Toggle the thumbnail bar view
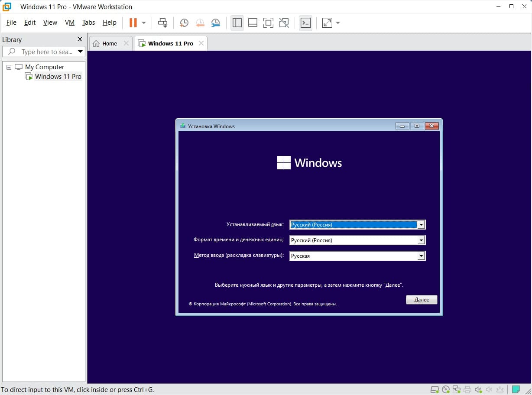The image size is (532, 395). pyautogui.click(x=253, y=23)
